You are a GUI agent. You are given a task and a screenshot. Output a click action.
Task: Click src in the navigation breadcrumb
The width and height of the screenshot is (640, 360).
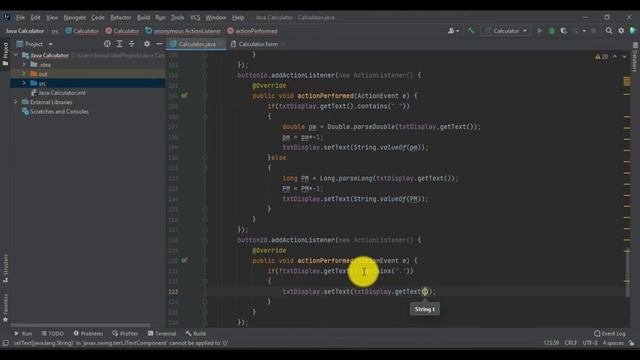[55, 31]
